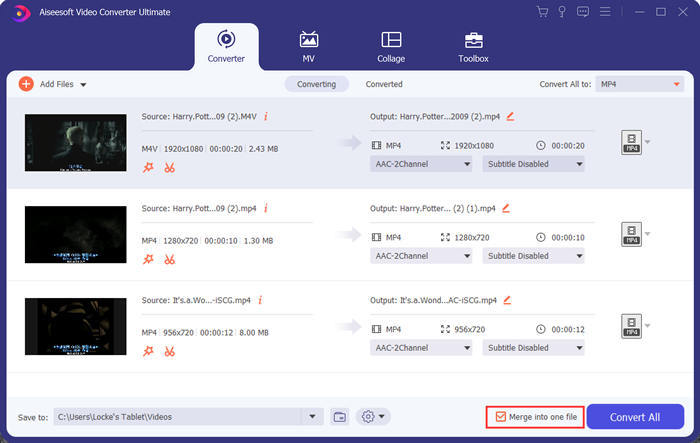Edit effects star icon for 1280x720 video

[x=148, y=259]
